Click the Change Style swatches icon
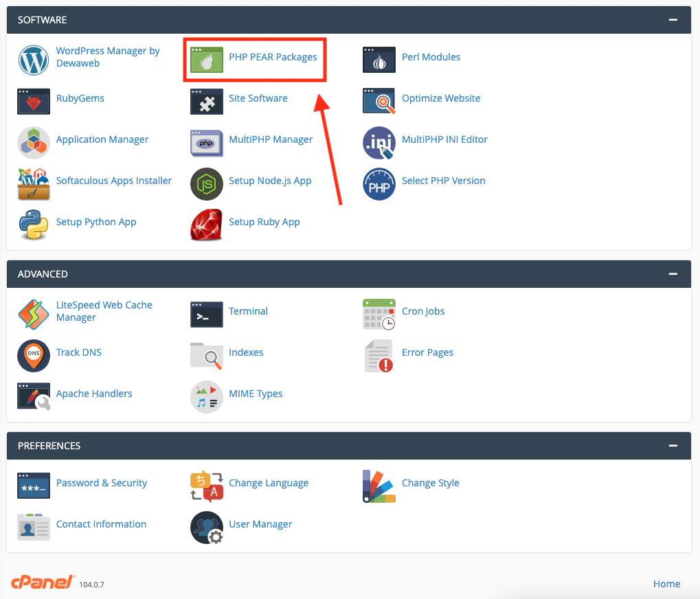 click(x=379, y=486)
